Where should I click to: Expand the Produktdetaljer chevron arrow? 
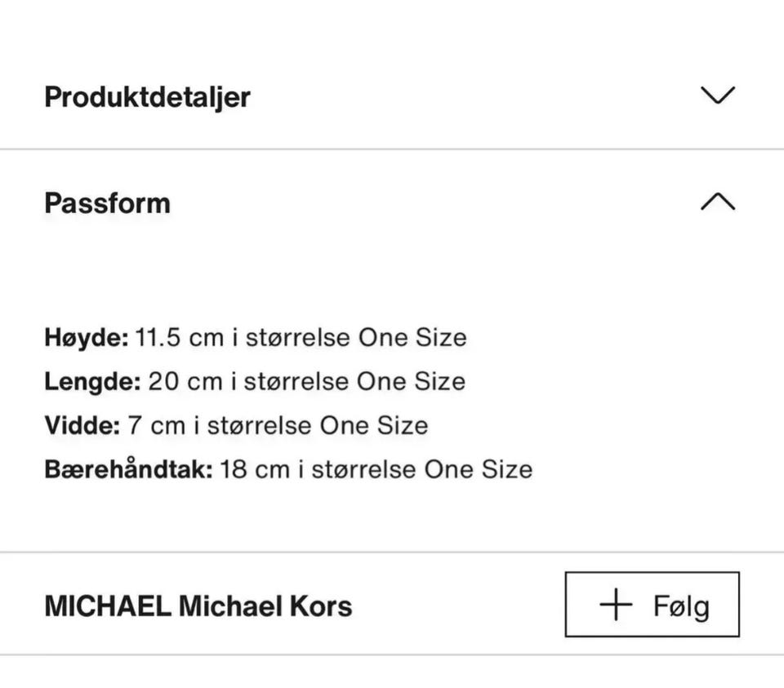[717, 95]
